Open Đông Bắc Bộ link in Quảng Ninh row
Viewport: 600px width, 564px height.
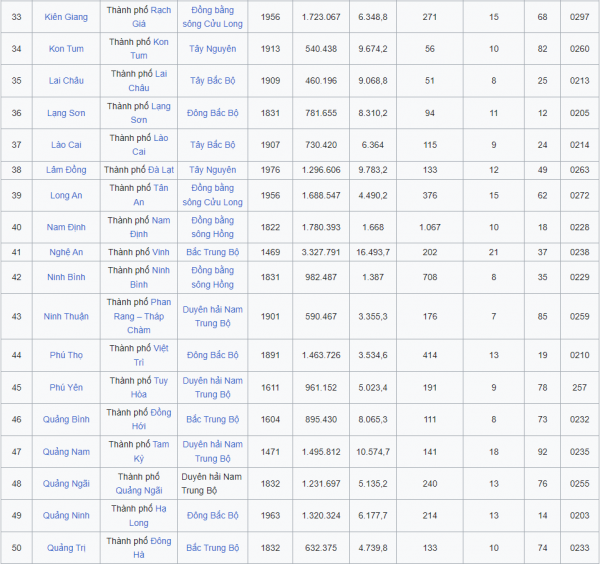point(212,515)
